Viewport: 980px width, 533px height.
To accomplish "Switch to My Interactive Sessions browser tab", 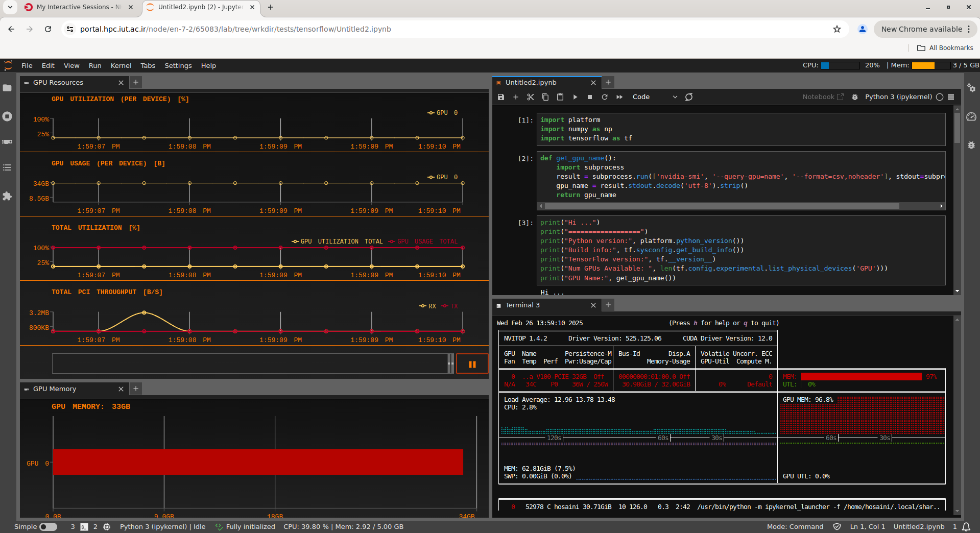I will click(x=78, y=7).
